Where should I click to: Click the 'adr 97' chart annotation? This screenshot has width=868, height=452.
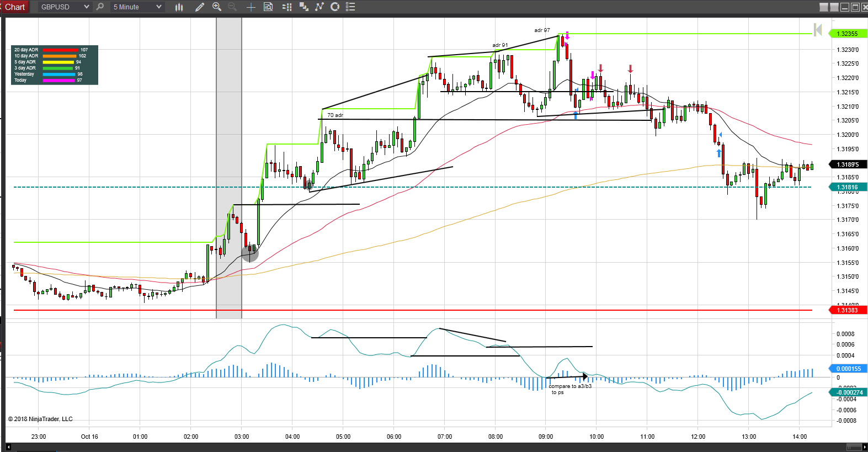pyautogui.click(x=542, y=30)
